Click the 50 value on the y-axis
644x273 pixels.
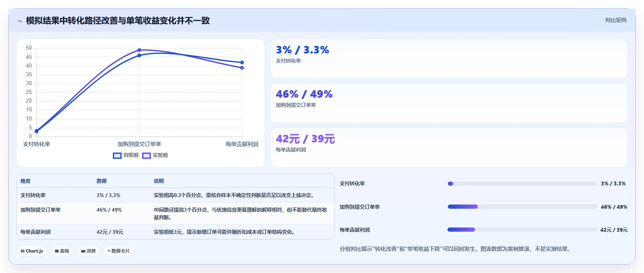(x=28, y=48)
